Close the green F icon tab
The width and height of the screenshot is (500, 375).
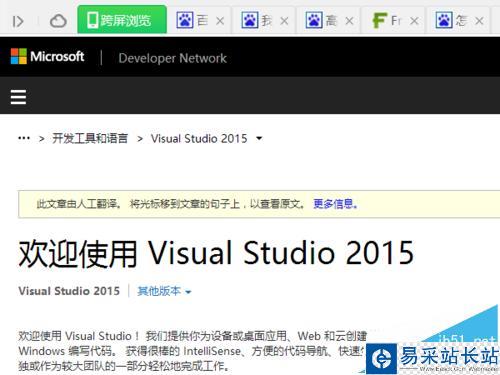[x=414, y=21]
